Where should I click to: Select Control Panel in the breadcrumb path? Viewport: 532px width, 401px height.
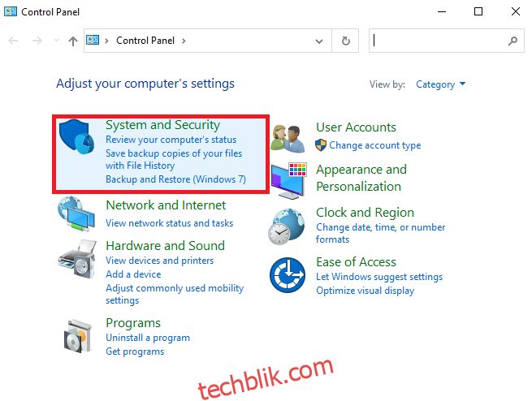[145, 41]
